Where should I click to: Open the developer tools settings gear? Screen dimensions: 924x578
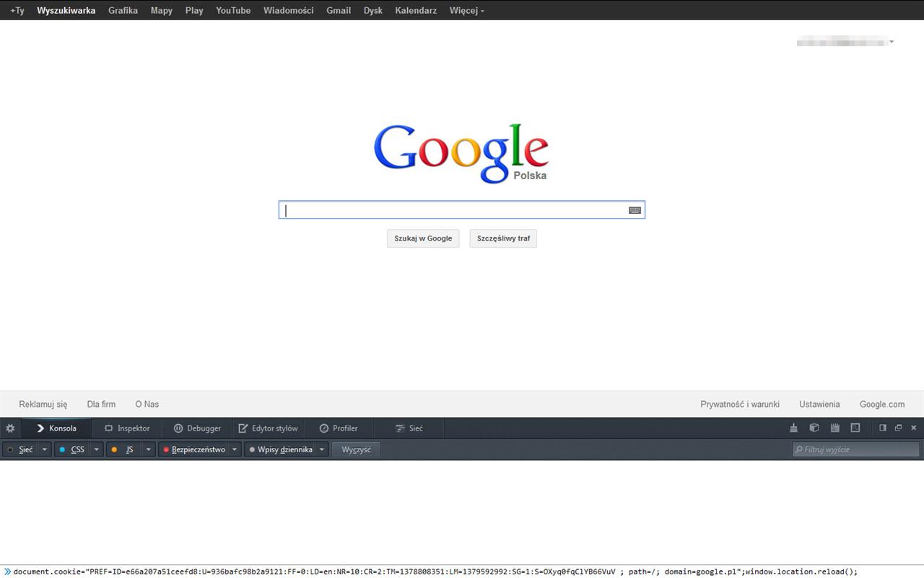(10, 428)
